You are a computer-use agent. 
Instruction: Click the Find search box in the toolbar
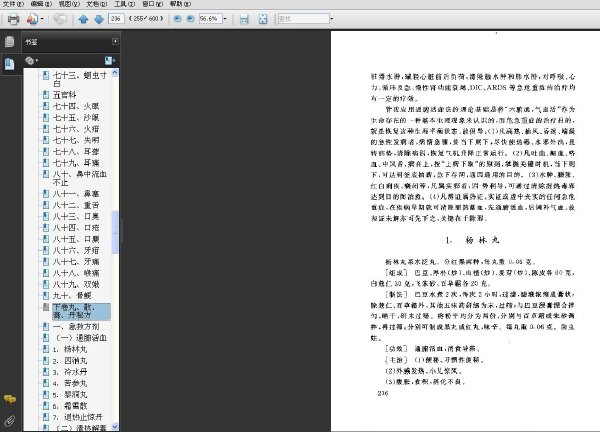303,18
